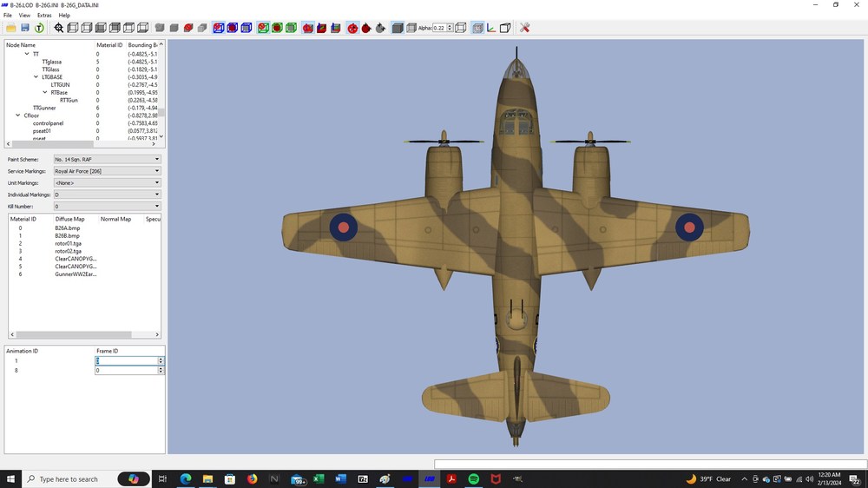
Task: Click the blue floppy disk save icon
Action: [x=25, y=28]
